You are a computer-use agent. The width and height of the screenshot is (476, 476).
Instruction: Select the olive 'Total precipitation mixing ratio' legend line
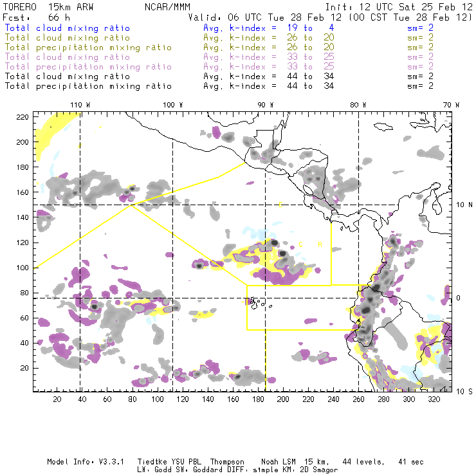pyautogui.click(x=88, y=48)
